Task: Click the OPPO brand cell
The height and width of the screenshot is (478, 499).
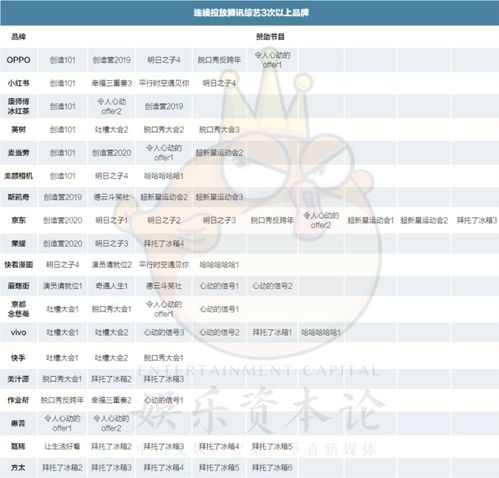Action: click(18, 60)
